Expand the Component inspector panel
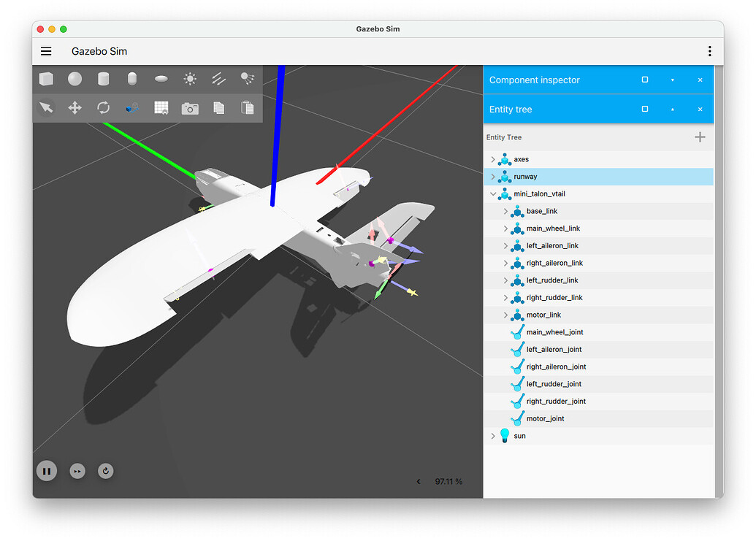 click(672, 80)
